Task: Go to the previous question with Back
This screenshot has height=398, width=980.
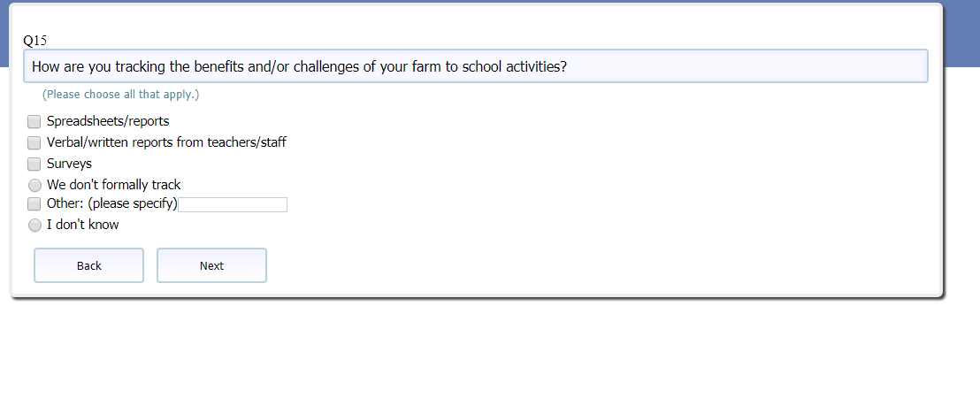Action: (88, 265)
